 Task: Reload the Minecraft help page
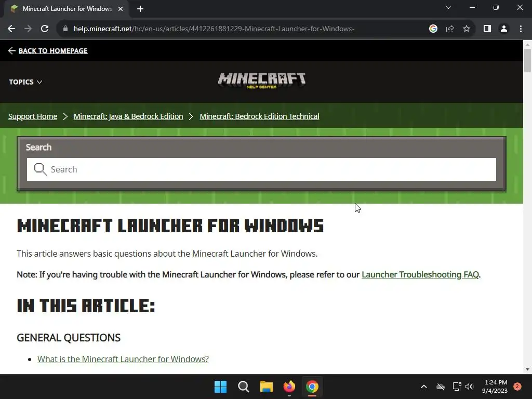[x=45, y=29]
